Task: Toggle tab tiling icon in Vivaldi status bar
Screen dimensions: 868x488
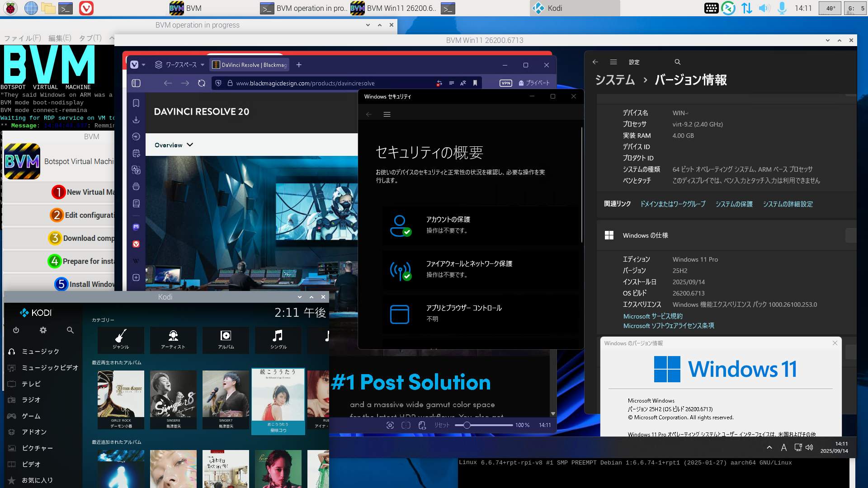Action: 406,425
